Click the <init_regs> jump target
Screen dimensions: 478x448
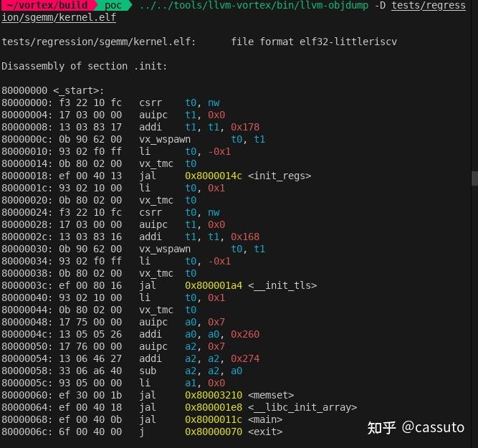tap(279, 176)
